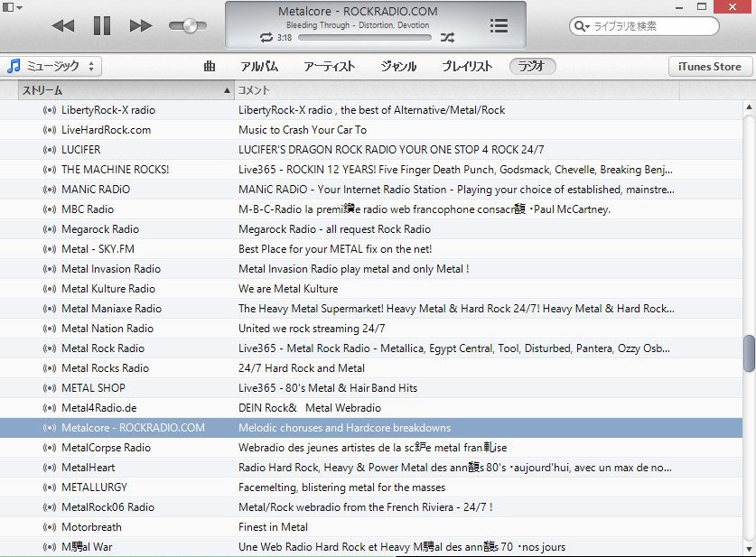Switch to the アルバム tab
Image resolution: width=756 pixels, height=557 pixels.
259,66
